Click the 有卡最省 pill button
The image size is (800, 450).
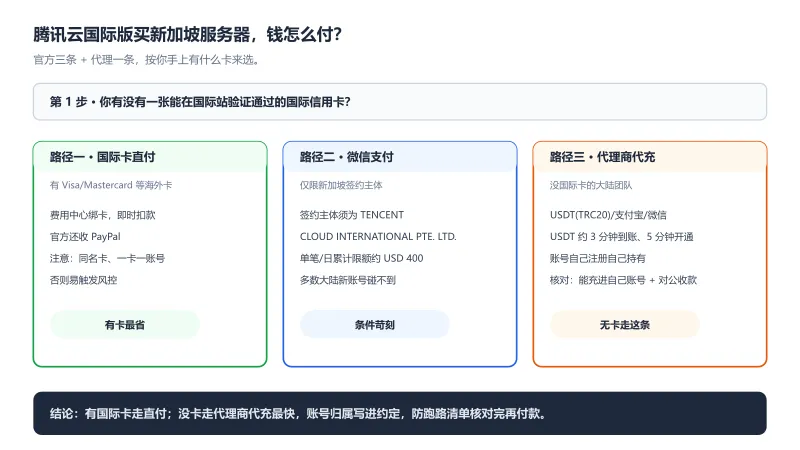[124, 324]
